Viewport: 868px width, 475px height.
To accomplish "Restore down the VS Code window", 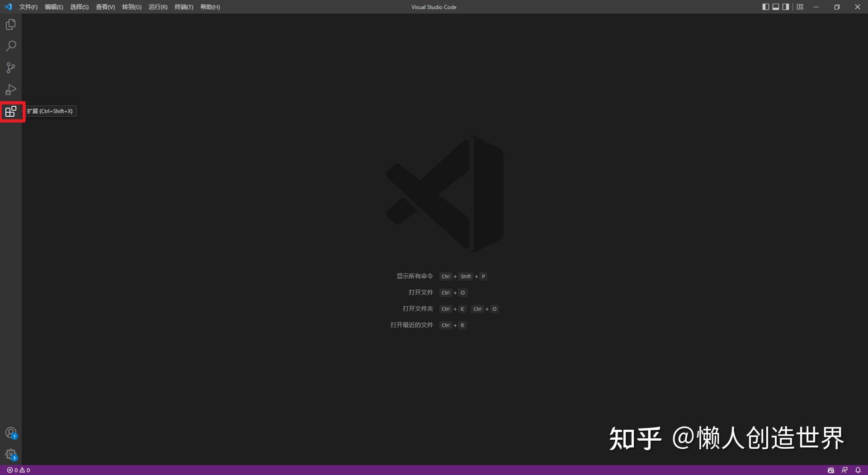I will click(837, 7).
